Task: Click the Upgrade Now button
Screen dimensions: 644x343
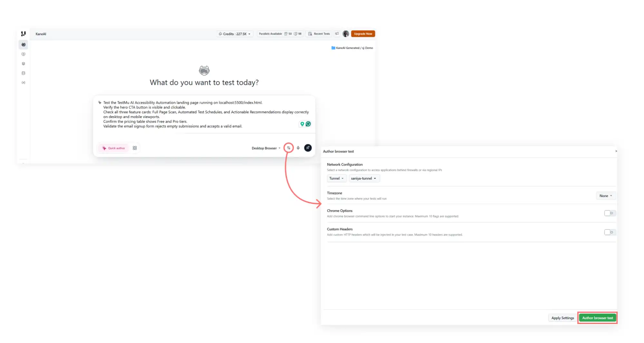Action: (x=363, y=34)
